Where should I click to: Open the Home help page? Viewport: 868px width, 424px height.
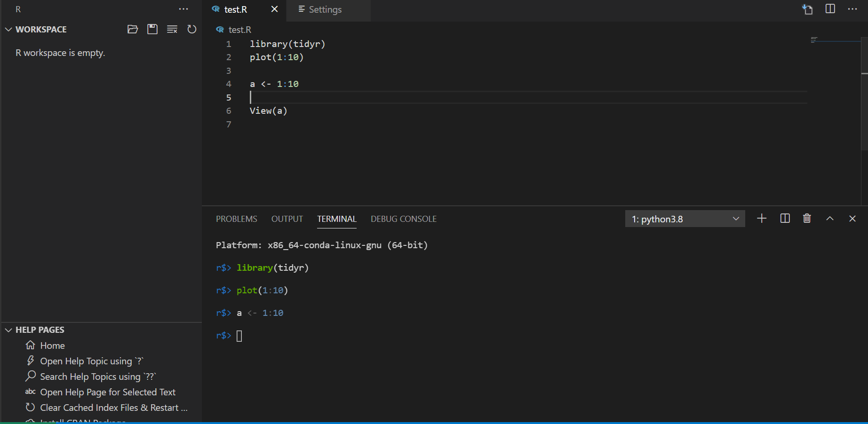52,345
